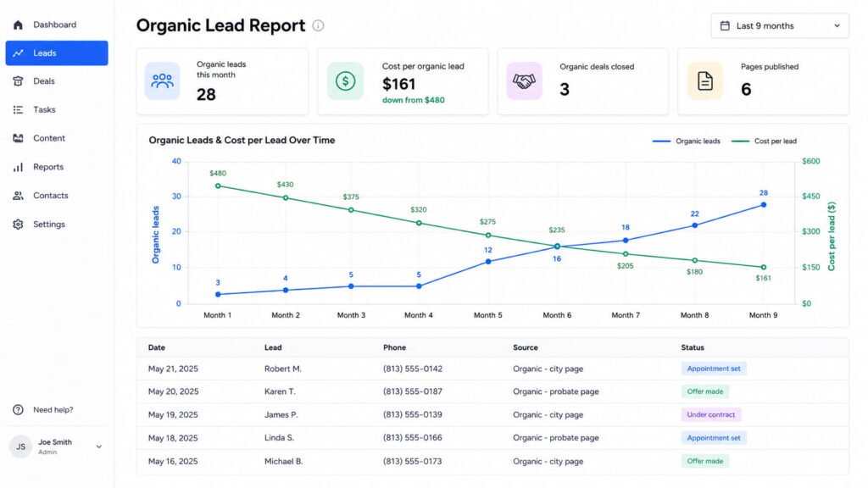The height and width of the screenshot is (488, 868).
Task: Click the Reports bar-chart icon
Action: click(x=18, y=167)
